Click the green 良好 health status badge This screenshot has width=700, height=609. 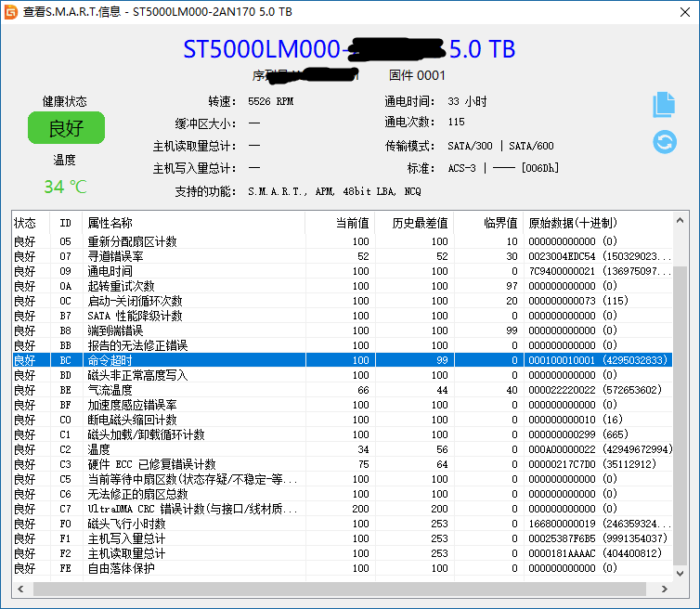[66, 128]
